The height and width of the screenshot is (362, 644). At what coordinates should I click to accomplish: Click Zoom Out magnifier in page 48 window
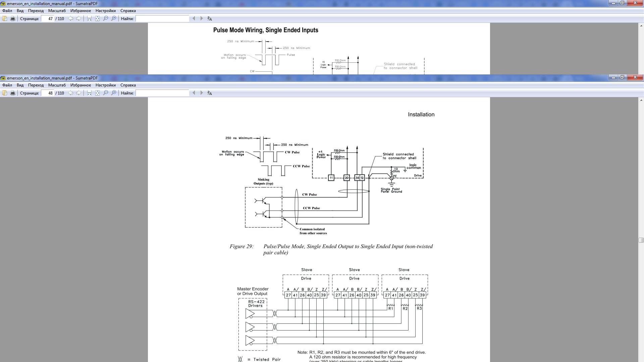(106, 93)
